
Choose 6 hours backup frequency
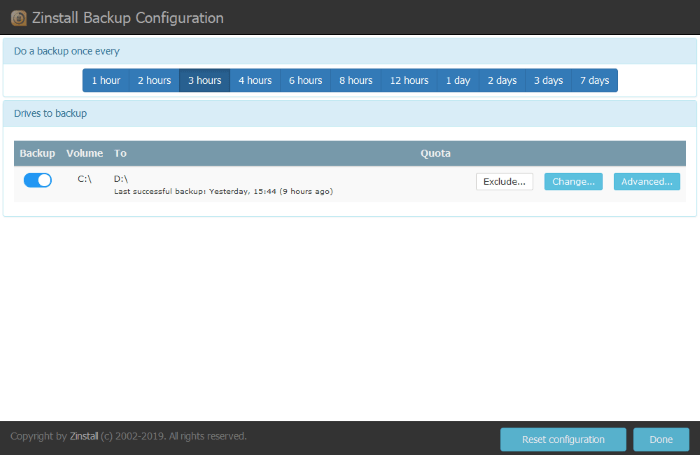tap(305, 80)
